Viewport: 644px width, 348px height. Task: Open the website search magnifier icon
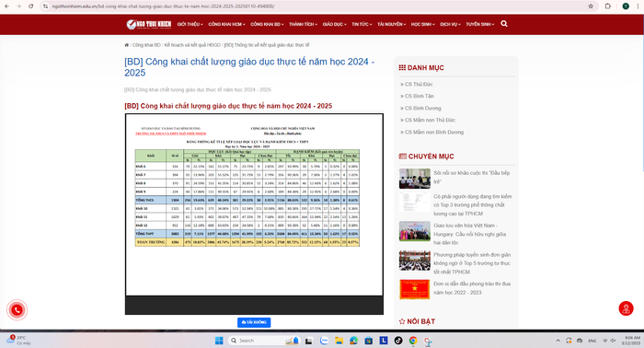(504, 24)
